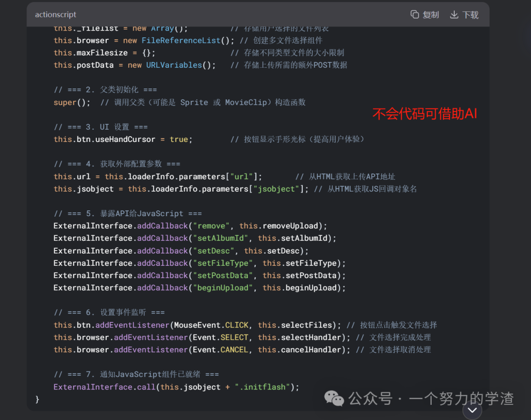Image resolution: width=531 pixels, height=420 pixels.
Task: Click the red text 不会代码可借助AI
Action: (424, 112)
